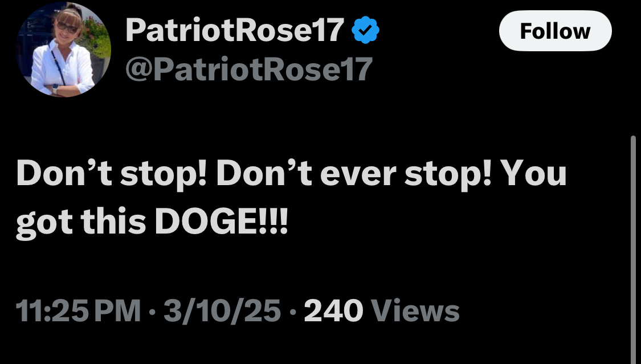Open the PatriotRose17 display name
This screenshot has width=641, height=364.
click(235, 30)
